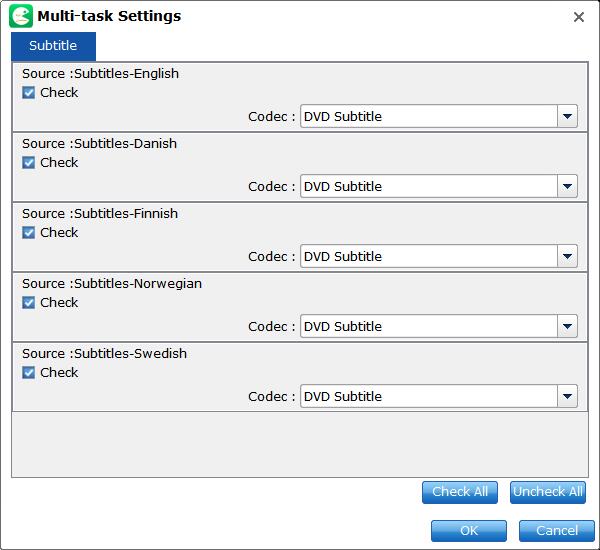This screenshot has height=550, width=600.
Task: Click the Uncheck All button
Action: [x=548, y=492]
